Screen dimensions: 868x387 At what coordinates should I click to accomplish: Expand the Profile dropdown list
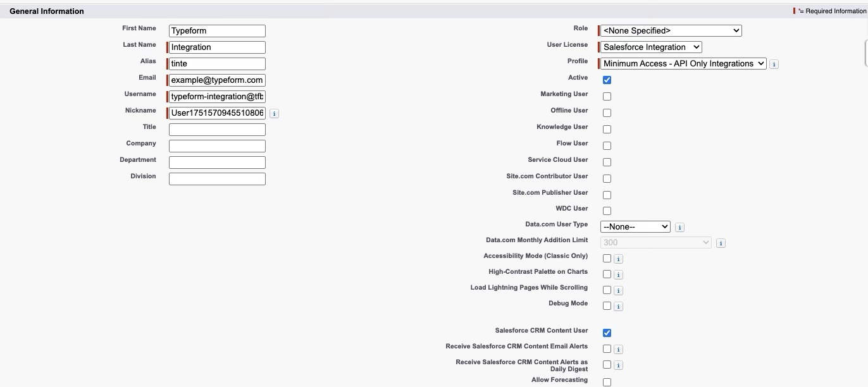tap(683, 64)
